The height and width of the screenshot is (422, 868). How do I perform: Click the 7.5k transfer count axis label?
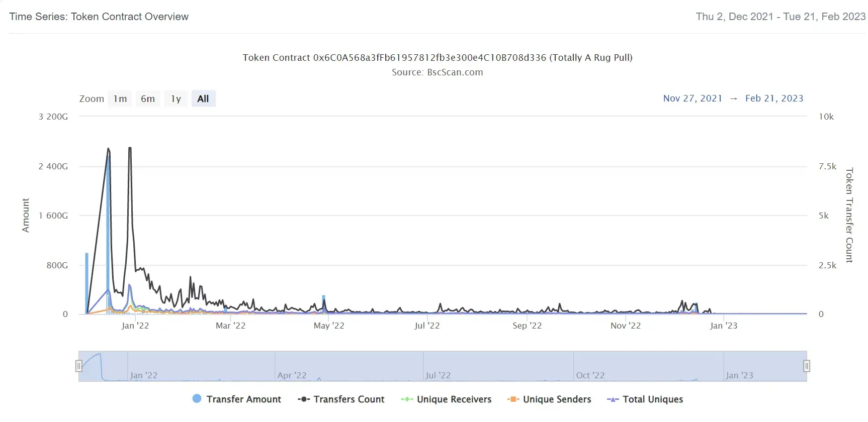[828, 166]
